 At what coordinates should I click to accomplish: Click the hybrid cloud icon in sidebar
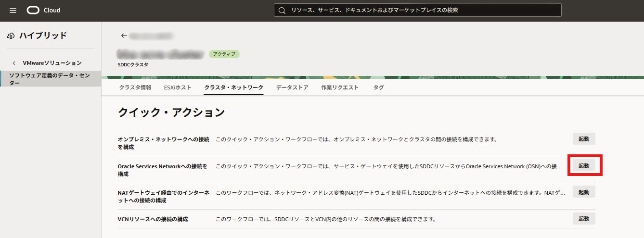[x=11, y=36]
